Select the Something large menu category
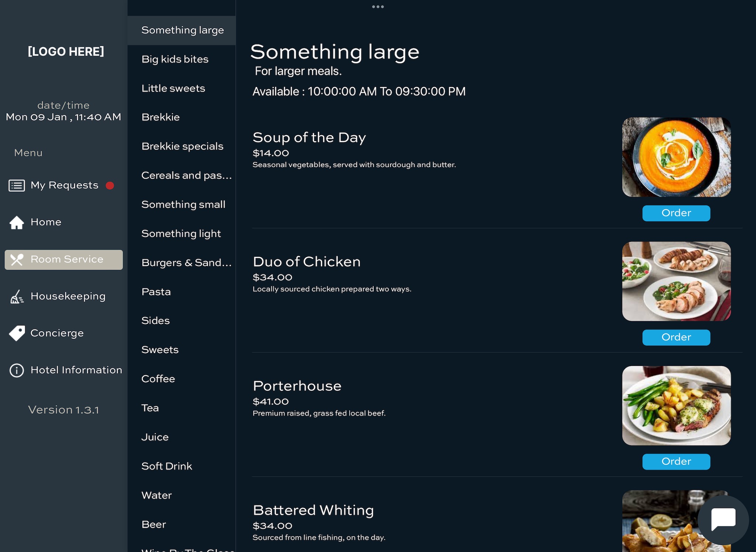The image size is (756, 552). point(182,30)
